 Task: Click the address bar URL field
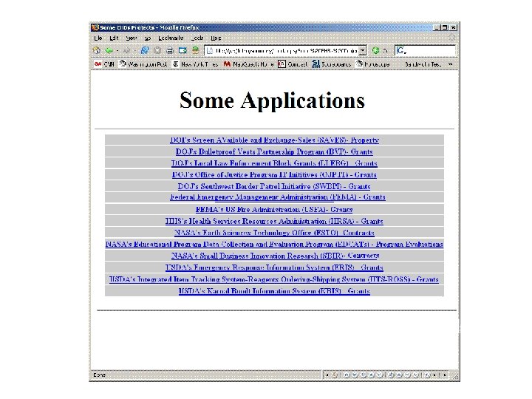point(286,50)
